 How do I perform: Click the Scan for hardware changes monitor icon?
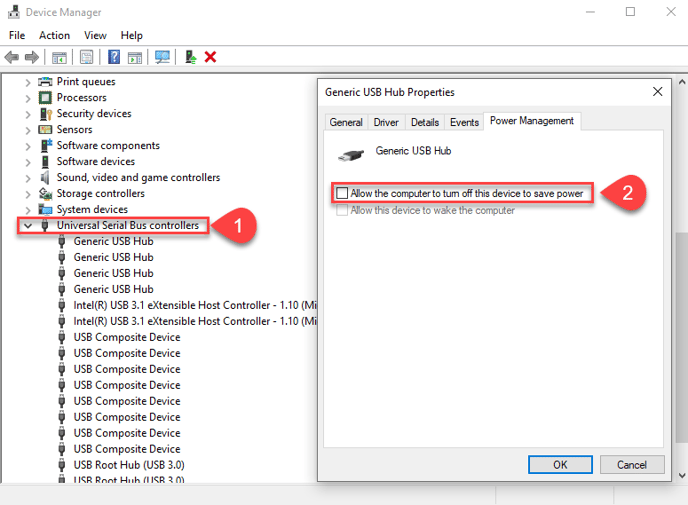click(162, 57)
